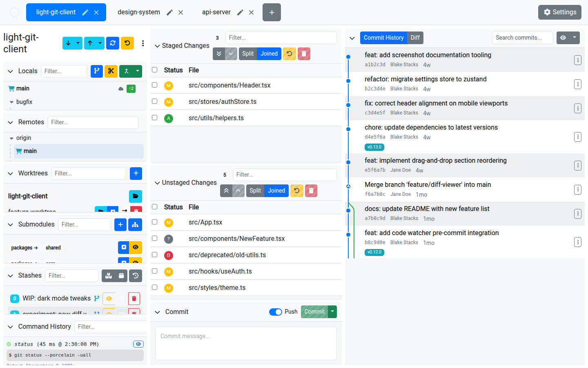Click the new branch icon in Locals
The width and height of the screenshot is (588, 368).
[96, 71]
